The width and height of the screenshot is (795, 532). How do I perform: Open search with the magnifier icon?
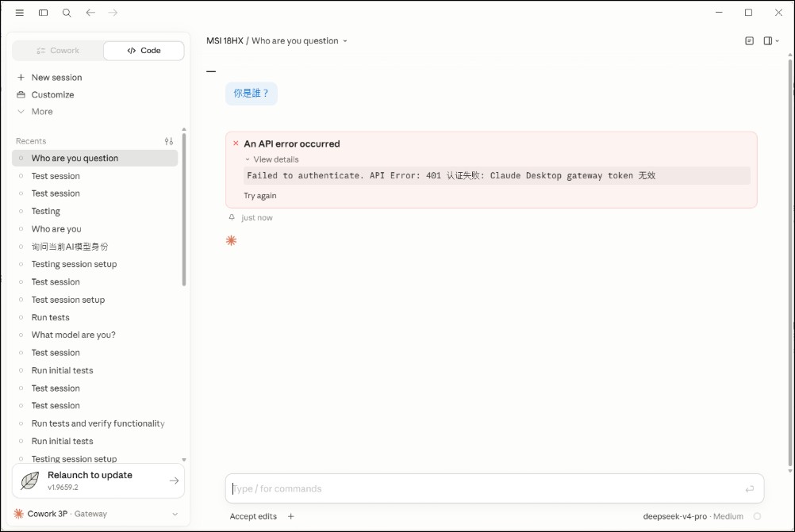pyautogui.click(x=67, y=13)
